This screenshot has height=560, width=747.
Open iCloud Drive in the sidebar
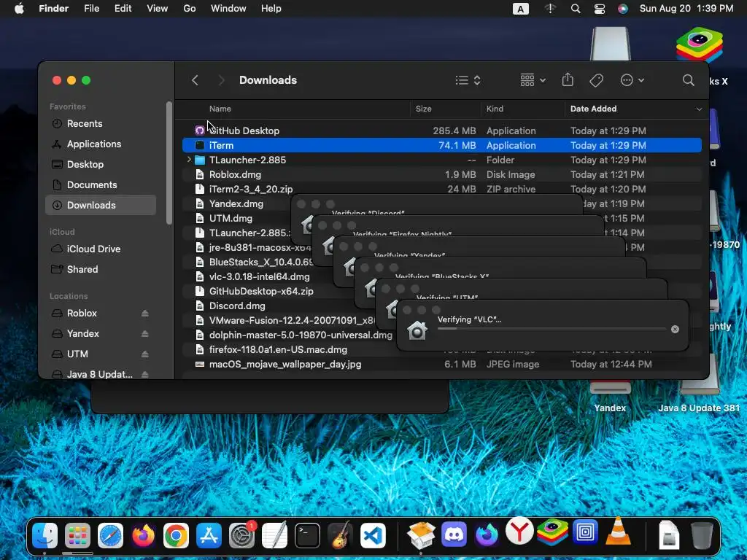point(101,249)
